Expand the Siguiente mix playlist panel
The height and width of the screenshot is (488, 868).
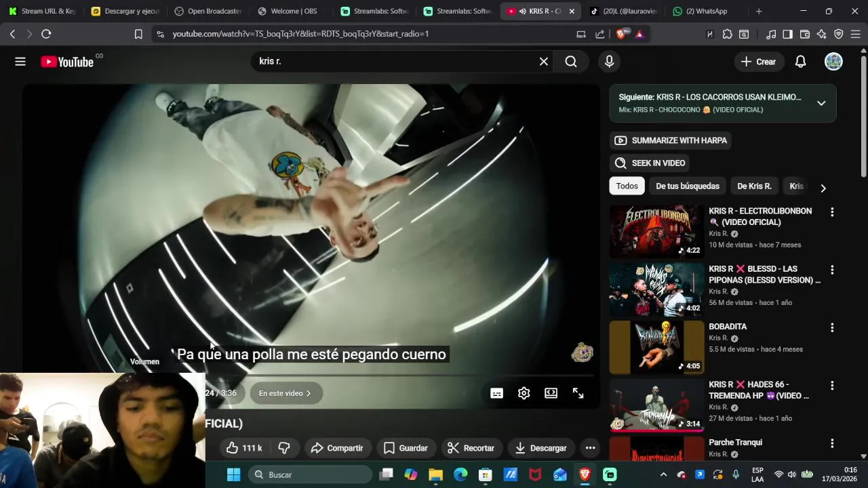[821, 103]
